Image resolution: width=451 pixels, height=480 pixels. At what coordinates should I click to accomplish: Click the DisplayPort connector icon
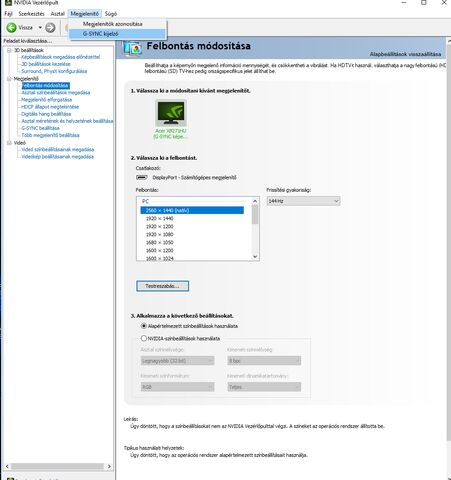coord(142,177)
